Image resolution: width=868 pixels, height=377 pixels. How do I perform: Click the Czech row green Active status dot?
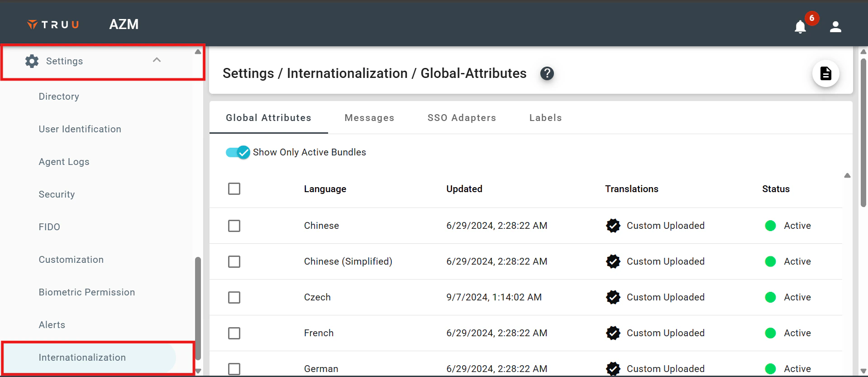(770, 297)
